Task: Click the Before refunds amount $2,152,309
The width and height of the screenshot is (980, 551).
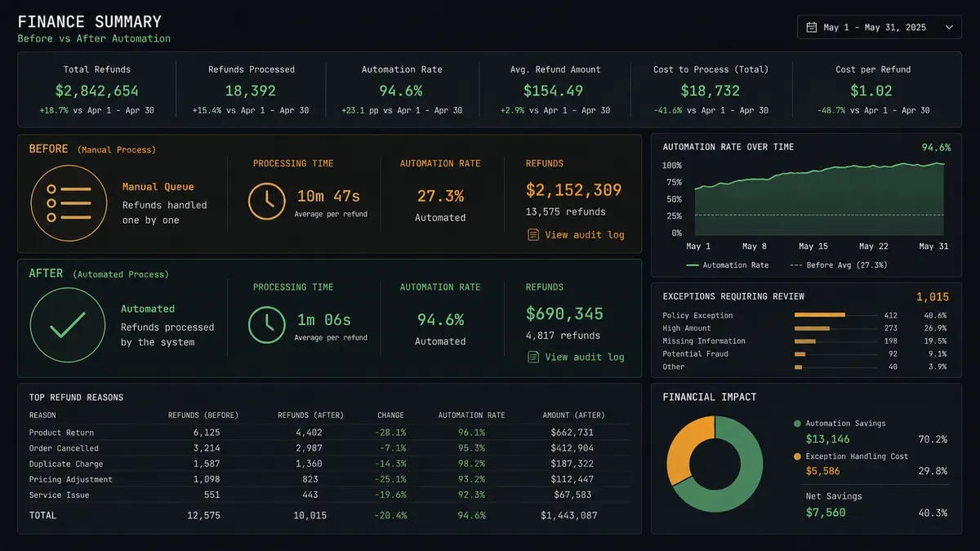Action: pyautogui.click(x=574, y=190)
